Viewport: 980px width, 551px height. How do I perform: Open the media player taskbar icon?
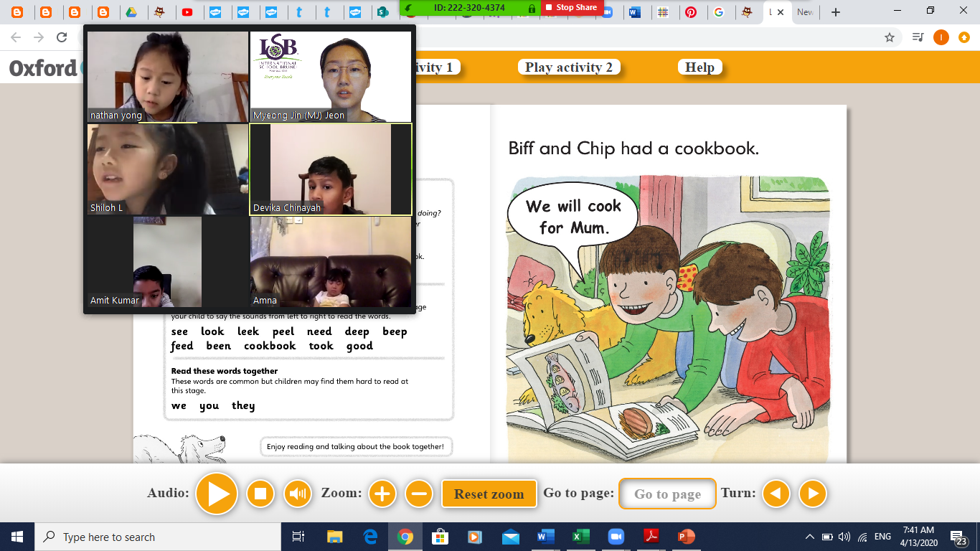[x=475, y=537]
